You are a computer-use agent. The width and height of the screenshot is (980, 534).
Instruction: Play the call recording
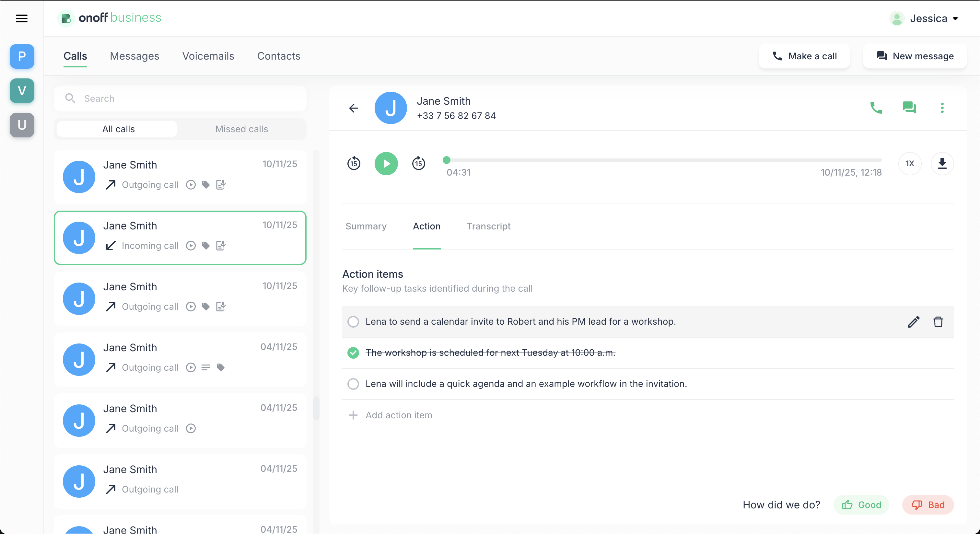[386, 164]
